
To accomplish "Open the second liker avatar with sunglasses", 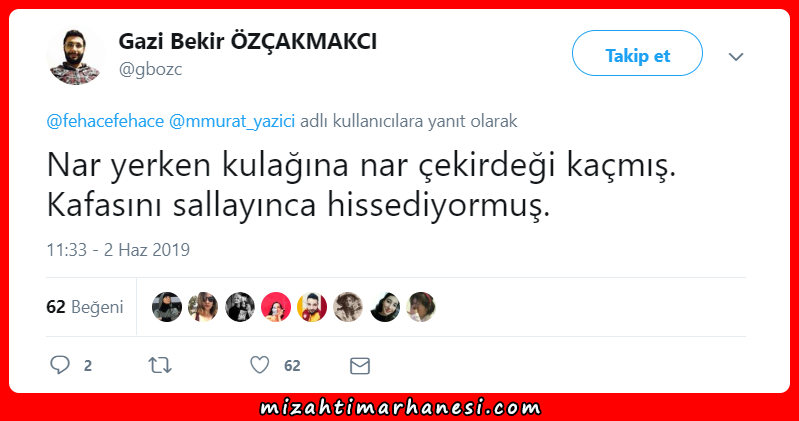I will click(203, 307).
